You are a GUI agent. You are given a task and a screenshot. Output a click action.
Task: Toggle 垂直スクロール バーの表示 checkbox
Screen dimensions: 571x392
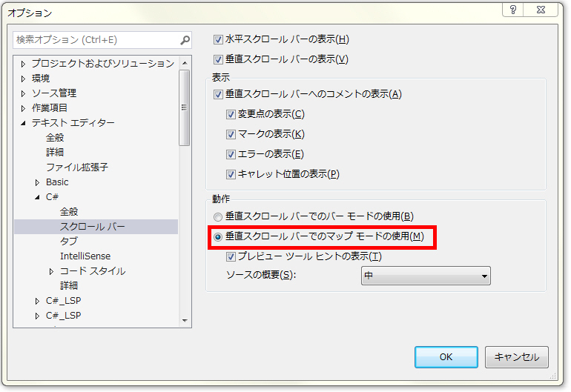point(218,59)
